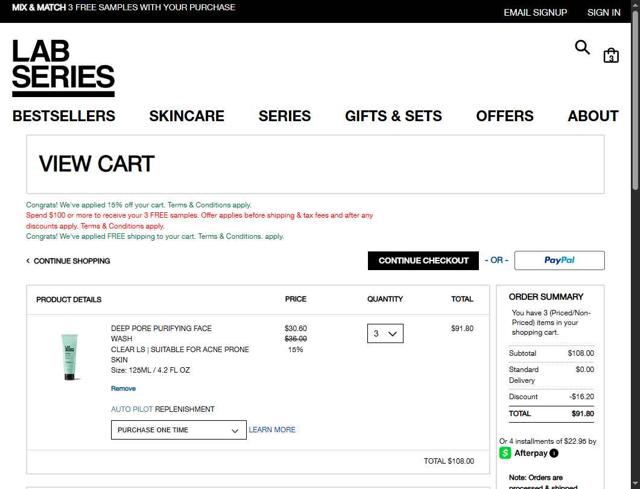Click the Mix & Match free samples banner
Viewport: 640px width, 489px height.
[x=124, y=7]
